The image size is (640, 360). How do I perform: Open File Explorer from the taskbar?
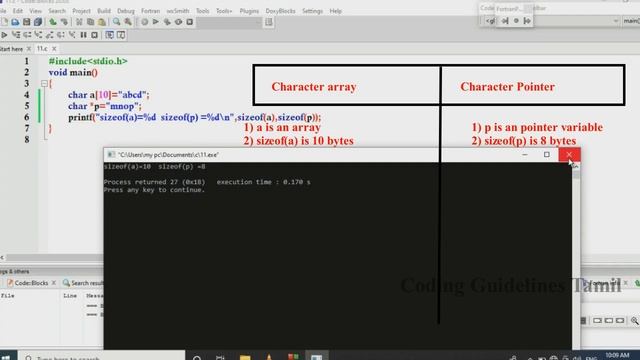click(x=245, y=357)
